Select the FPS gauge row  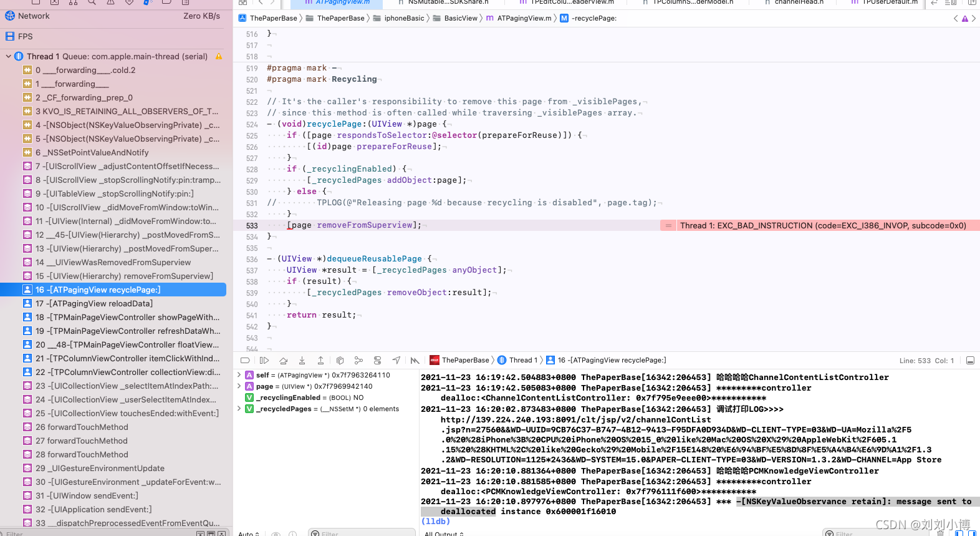pos(113,36)
